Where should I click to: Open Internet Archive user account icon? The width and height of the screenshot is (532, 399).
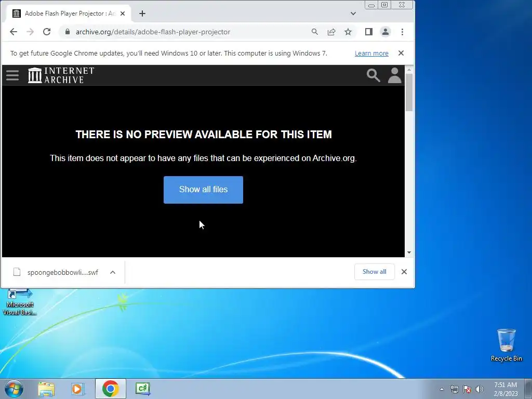pyautogui.click(x=395, y=75)
